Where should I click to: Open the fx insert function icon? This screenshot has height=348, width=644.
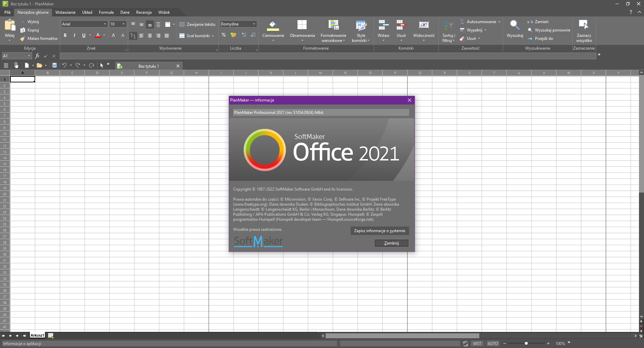point(37,56)
